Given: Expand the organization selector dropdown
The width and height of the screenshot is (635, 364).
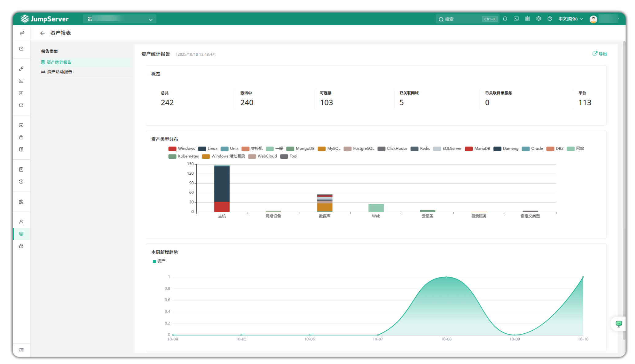Looking at the screenshot, I should click(x=120, y=19).
